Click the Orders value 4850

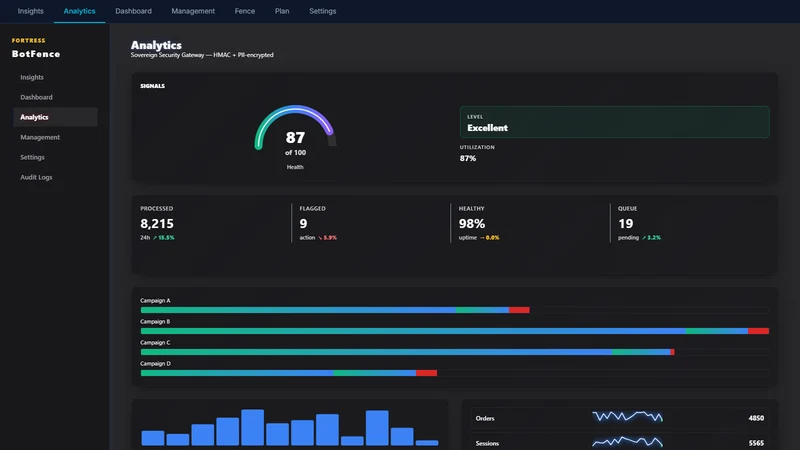756,418
